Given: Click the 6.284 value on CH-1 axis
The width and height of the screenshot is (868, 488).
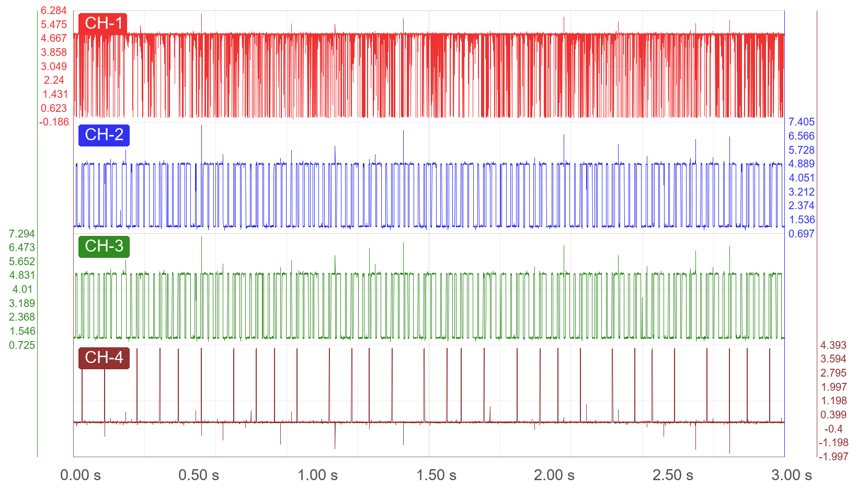Looking at the screenshot, I should (54, 10).
